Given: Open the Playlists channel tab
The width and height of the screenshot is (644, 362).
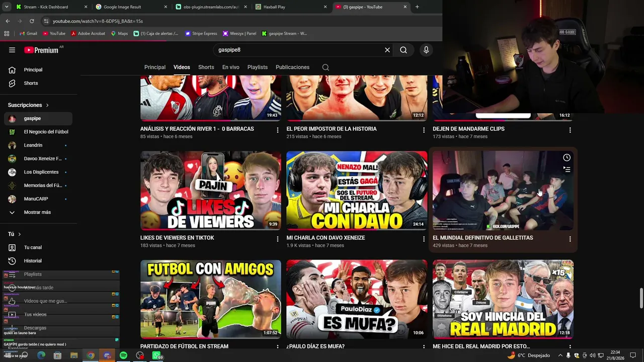Looking at the screenshot, I should (258, 67).
